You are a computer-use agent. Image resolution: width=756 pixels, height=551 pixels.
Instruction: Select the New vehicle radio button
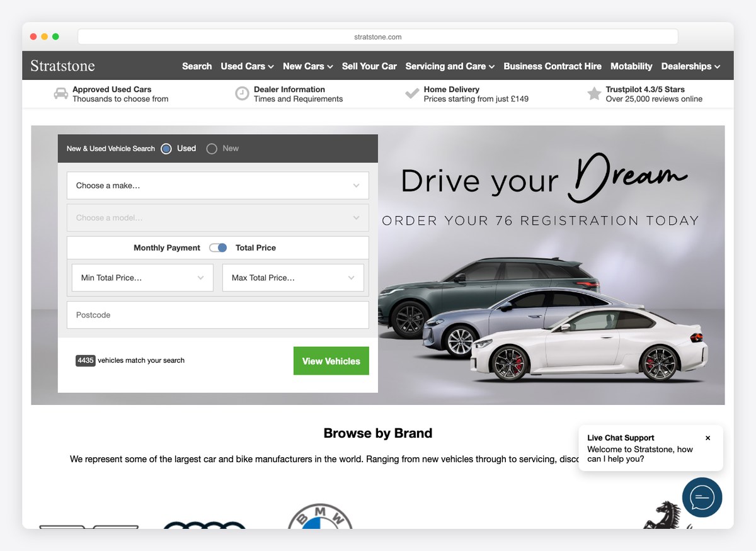[x=212, y=149]
